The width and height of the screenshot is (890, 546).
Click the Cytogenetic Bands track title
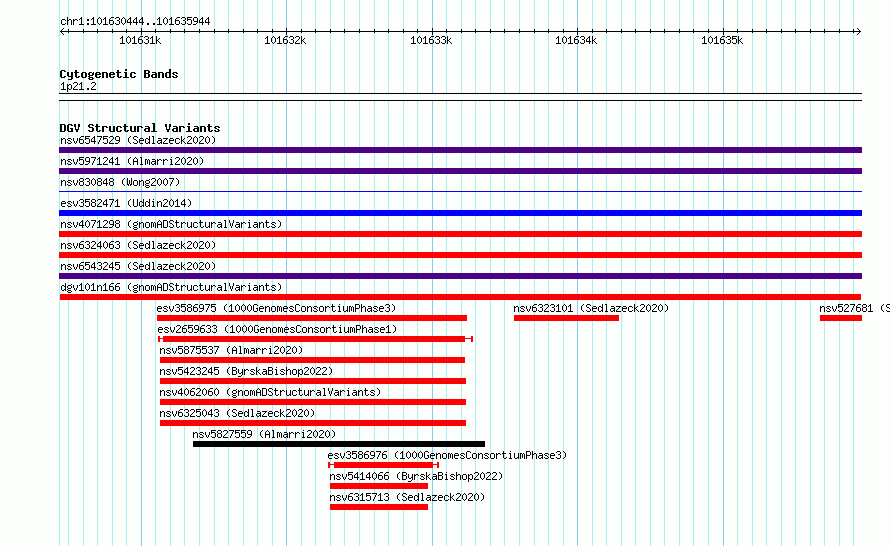tap(119, 74)
